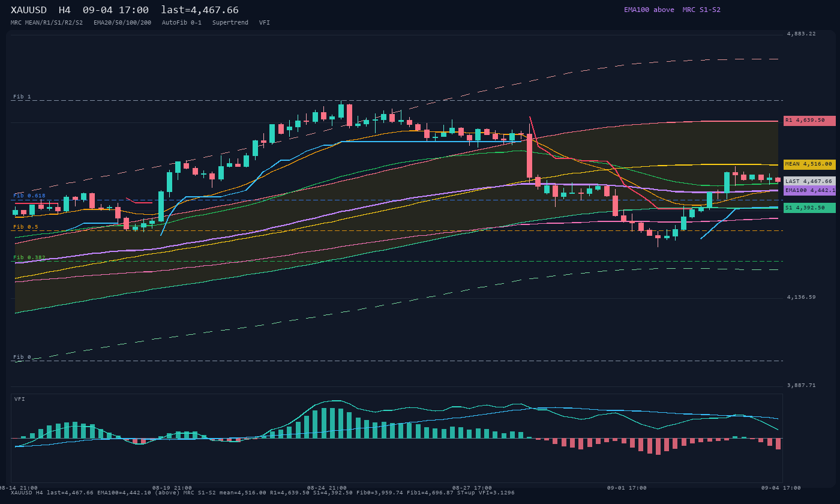
Task: Select the Fib 0 level label
Action: pyautogui.click(x=22, y=357)
